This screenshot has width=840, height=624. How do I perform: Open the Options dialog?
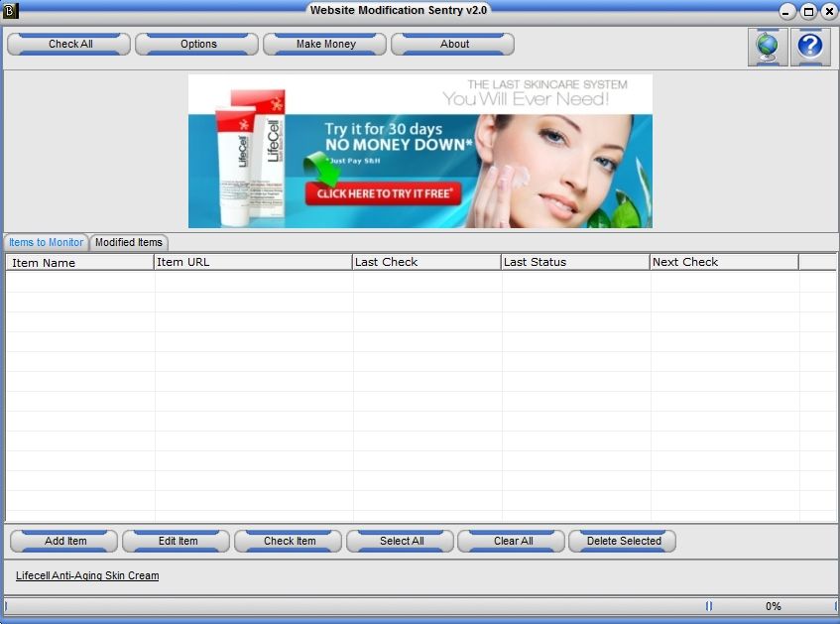197,44
